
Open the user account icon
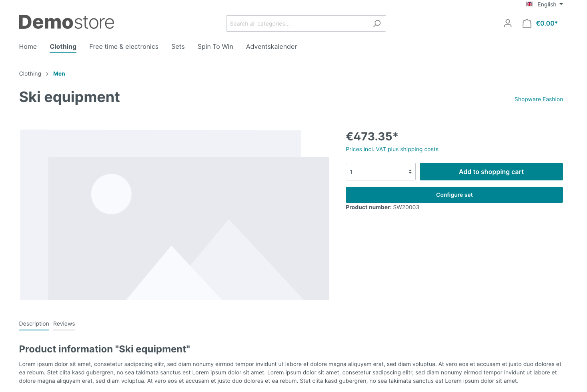click(508, 24)
